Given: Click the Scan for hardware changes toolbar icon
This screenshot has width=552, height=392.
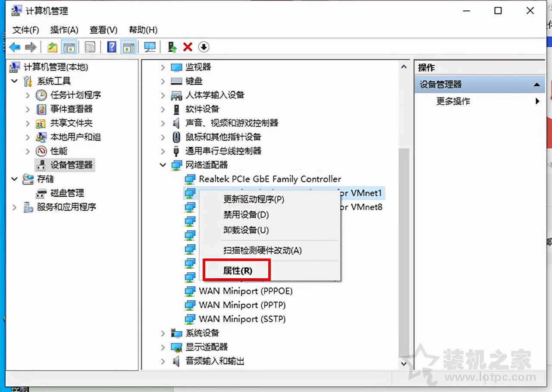Looking at the screenshot, I should (x=204, y=47).
